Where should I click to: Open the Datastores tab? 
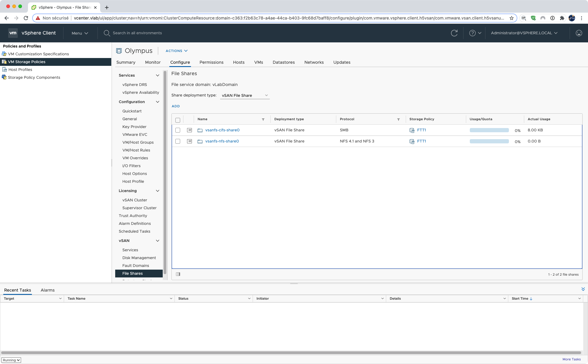point(284,62)
